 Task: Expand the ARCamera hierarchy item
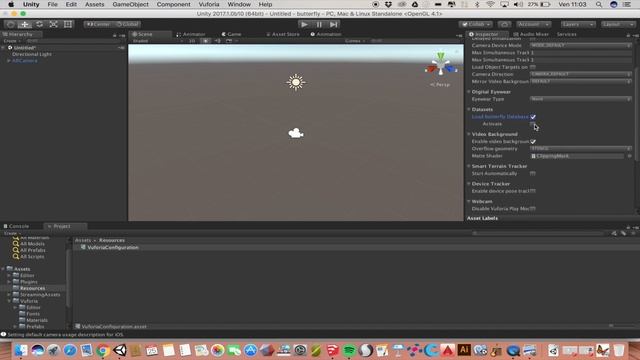pos(9,61)
